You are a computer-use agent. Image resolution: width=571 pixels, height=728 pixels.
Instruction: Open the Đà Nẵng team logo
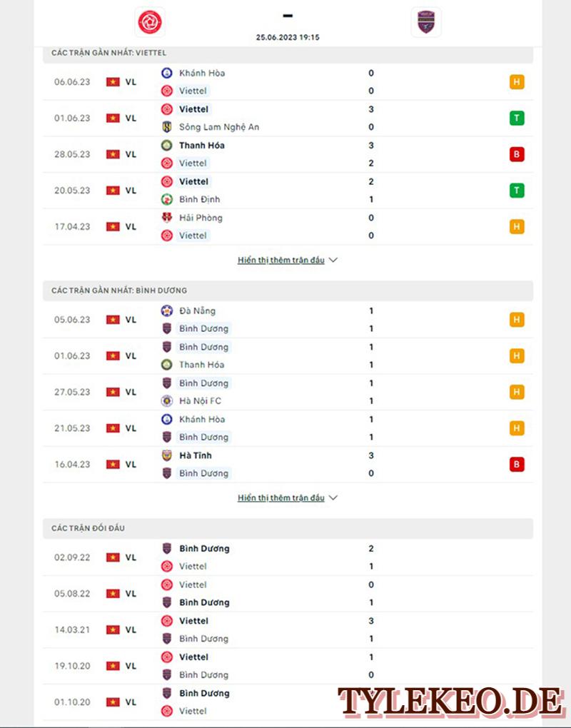click(x=166, y=310)
